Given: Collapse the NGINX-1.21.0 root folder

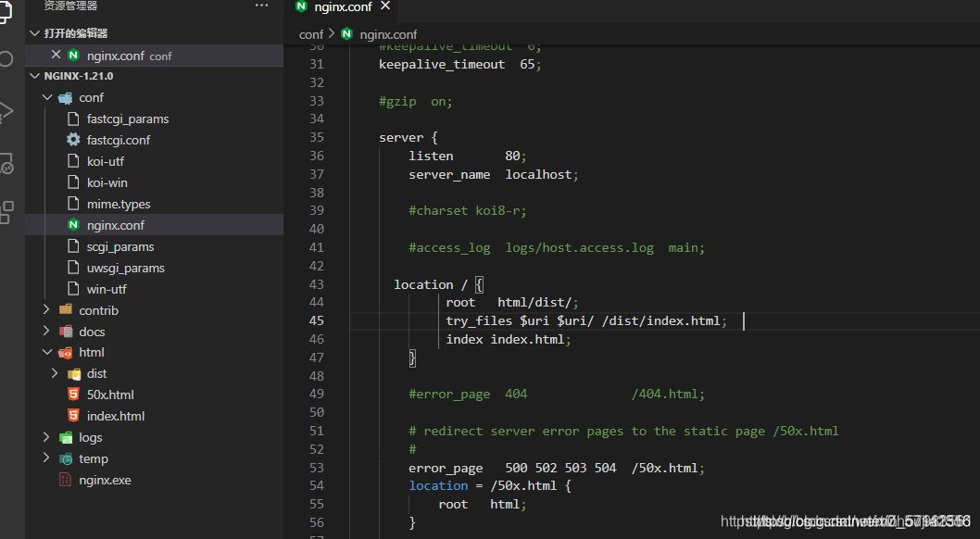Looking at the screenshot, I should (35, 76).
